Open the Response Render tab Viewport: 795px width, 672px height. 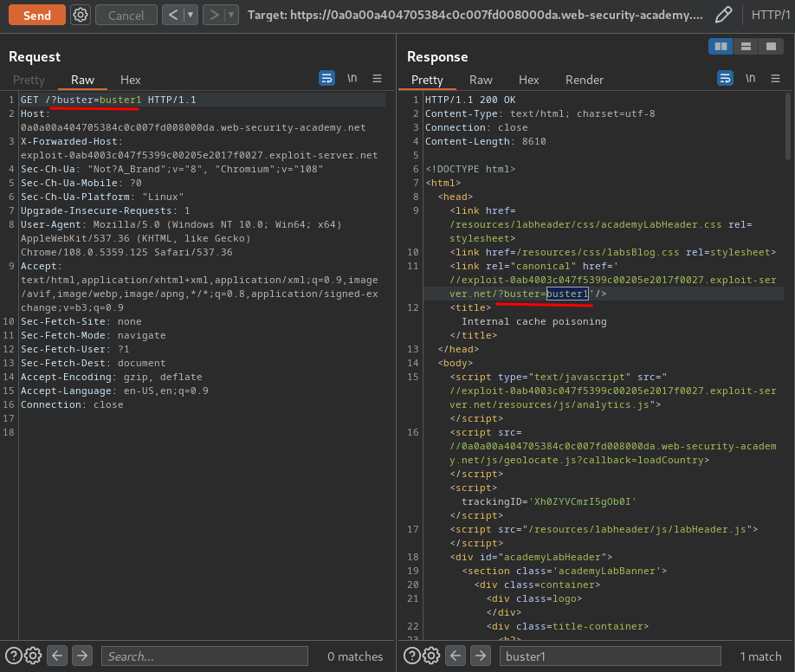click(x=584, y=81)
